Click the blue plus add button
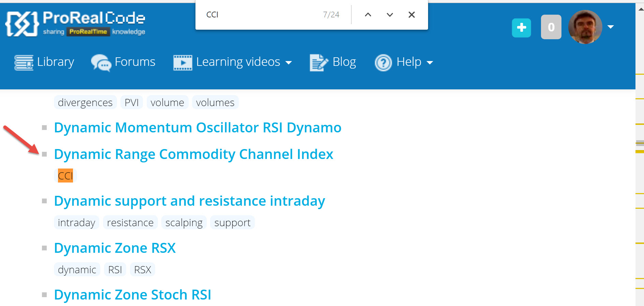 pyautogui.click(x=521, y=28)
